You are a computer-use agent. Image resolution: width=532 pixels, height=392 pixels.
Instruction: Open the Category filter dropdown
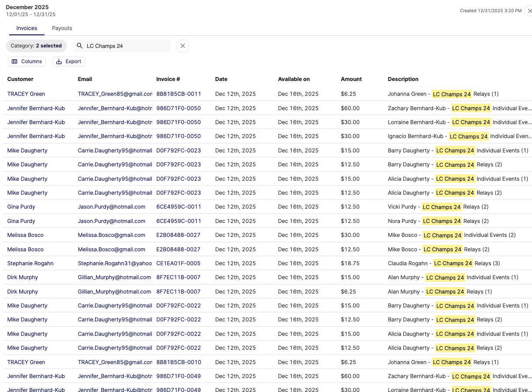pos(36,46)
